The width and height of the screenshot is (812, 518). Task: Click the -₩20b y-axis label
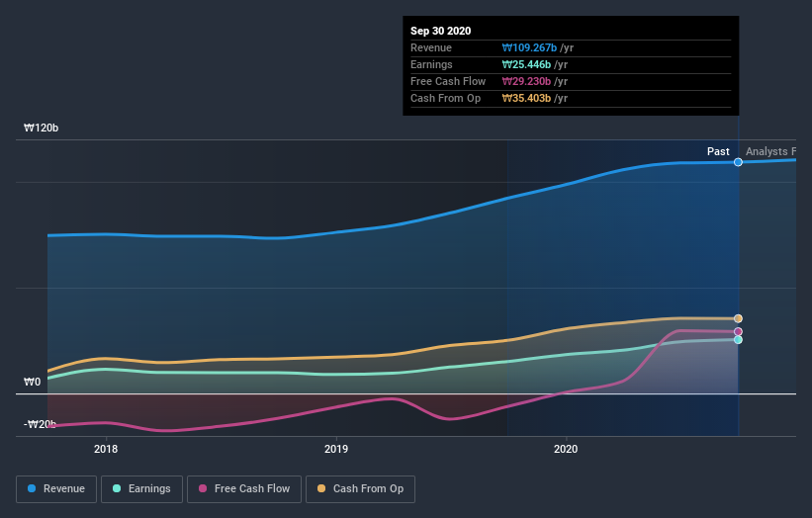coord(40,424)
